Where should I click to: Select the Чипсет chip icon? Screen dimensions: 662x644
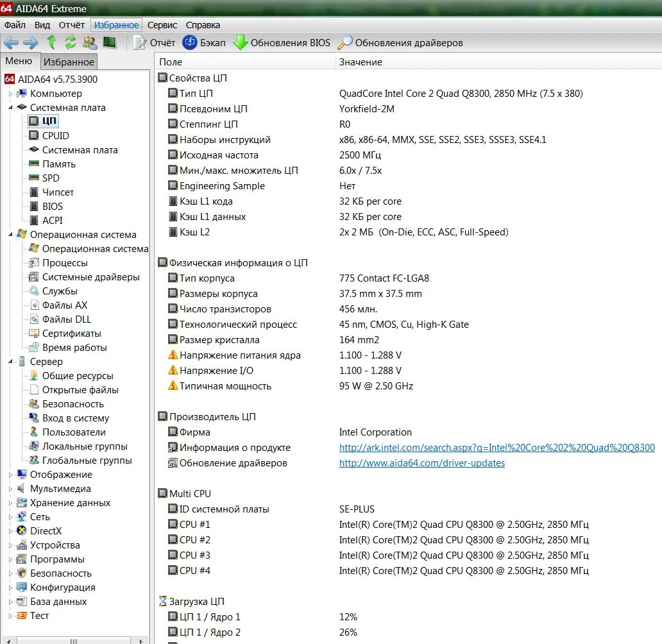click(34, 192)
